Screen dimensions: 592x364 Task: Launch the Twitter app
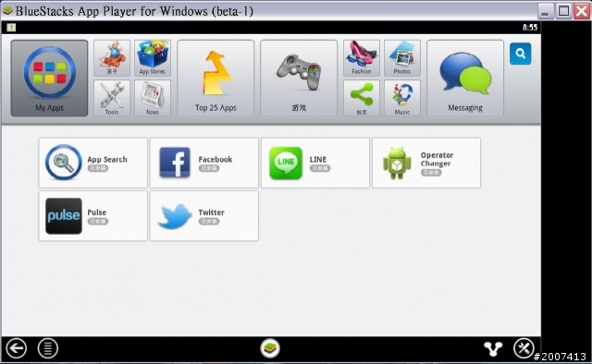(203, 216)
